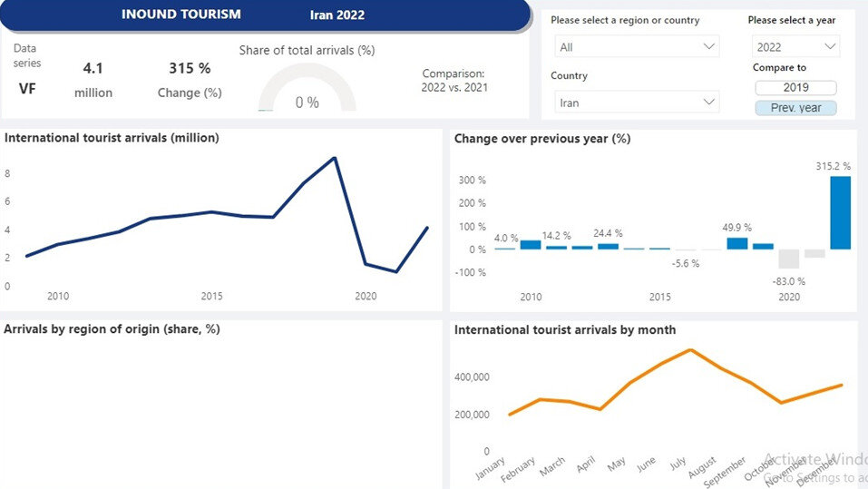Compare to 2019 using the 2019 button
This screenshot has height=489, width=868.
795,88
